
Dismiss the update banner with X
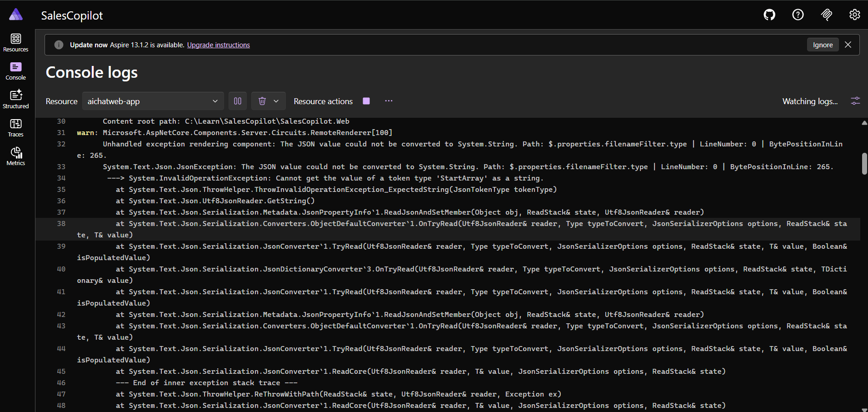tap(848, 45)
